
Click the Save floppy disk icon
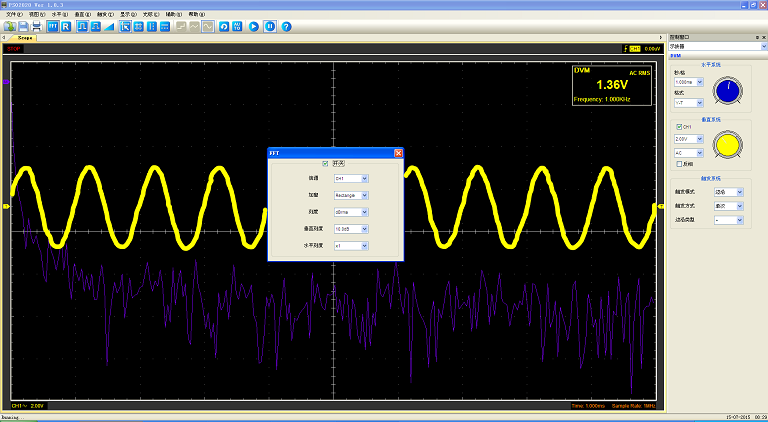(23, 26)
